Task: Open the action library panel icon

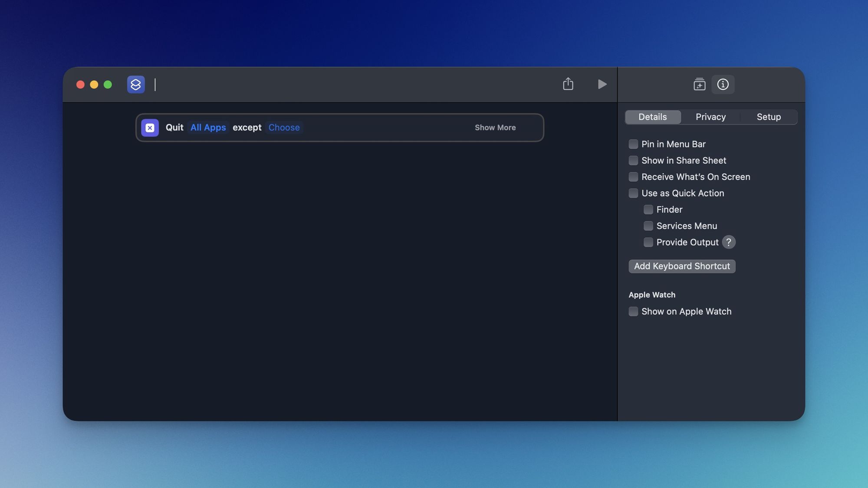Action: click(699, 84)
